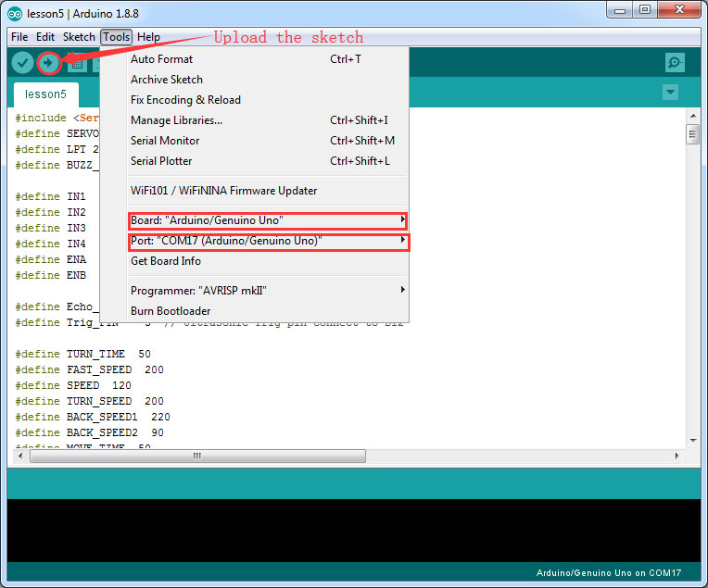
Task: Click the Arduino logo in the title bar
Action: 15,14
